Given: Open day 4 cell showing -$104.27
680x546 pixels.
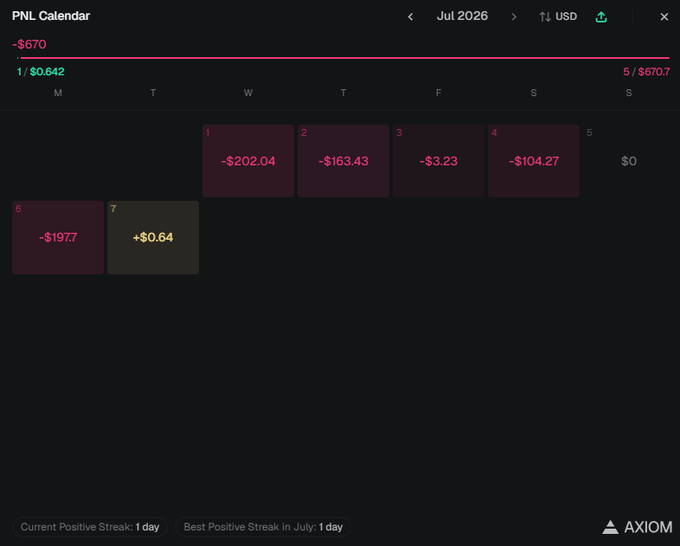Looking at the screenshot, I should (x=533, y=161).
